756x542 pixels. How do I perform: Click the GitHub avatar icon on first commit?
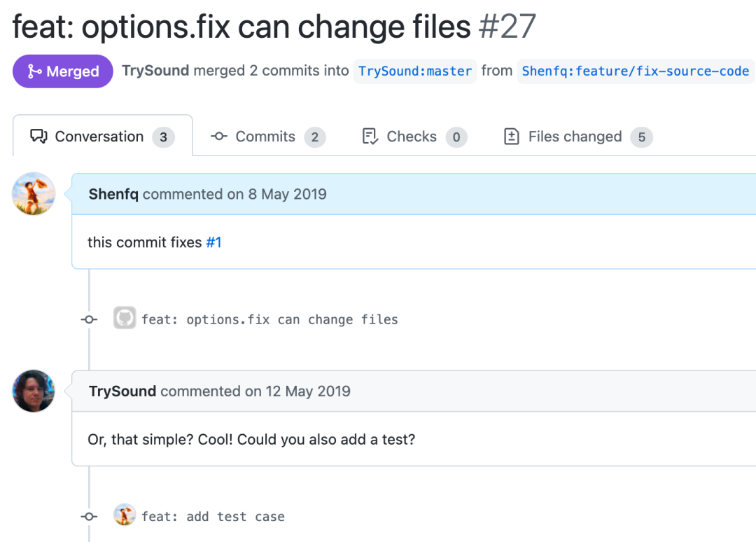tap(125, 319)
